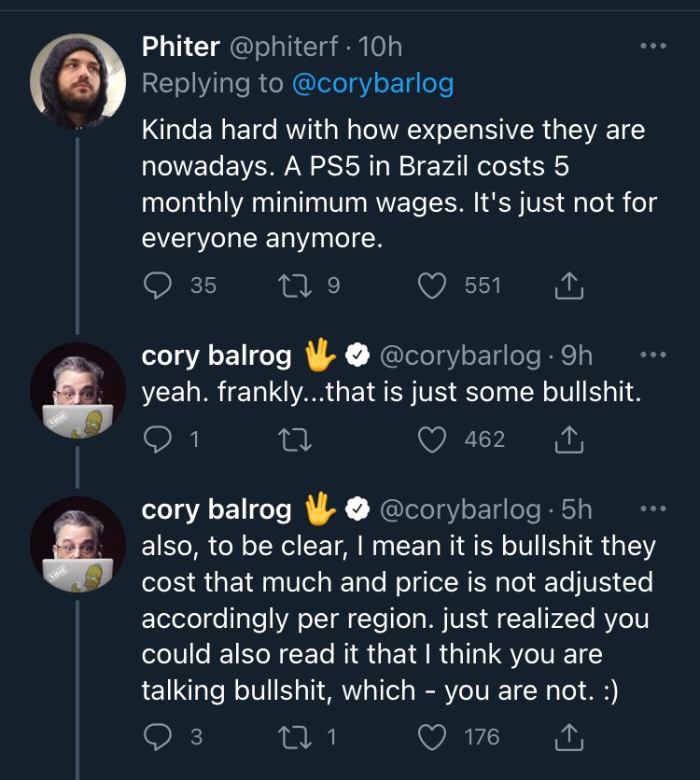This screenshot has height=780, width=700.
Task: Open Cory's avatar on the 5h tweet
Action: 78,543
